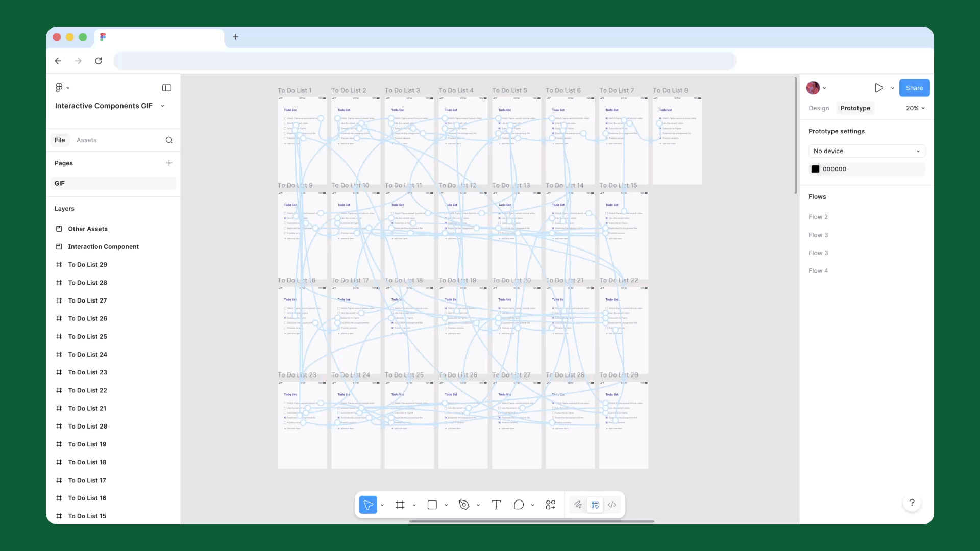Select the Comment tool

click(x=519, y=505)
